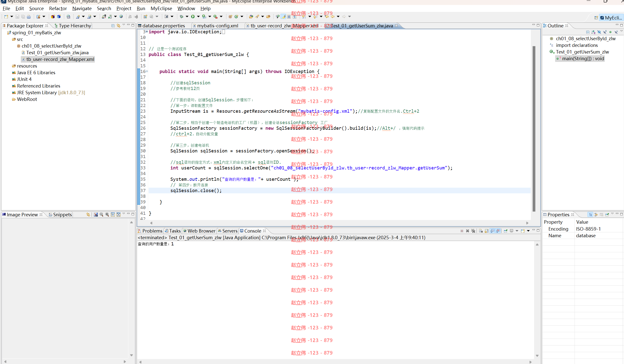Click the Back navigation arrow in toolbar
The image size is (624, 364).
tap(333, 17)
